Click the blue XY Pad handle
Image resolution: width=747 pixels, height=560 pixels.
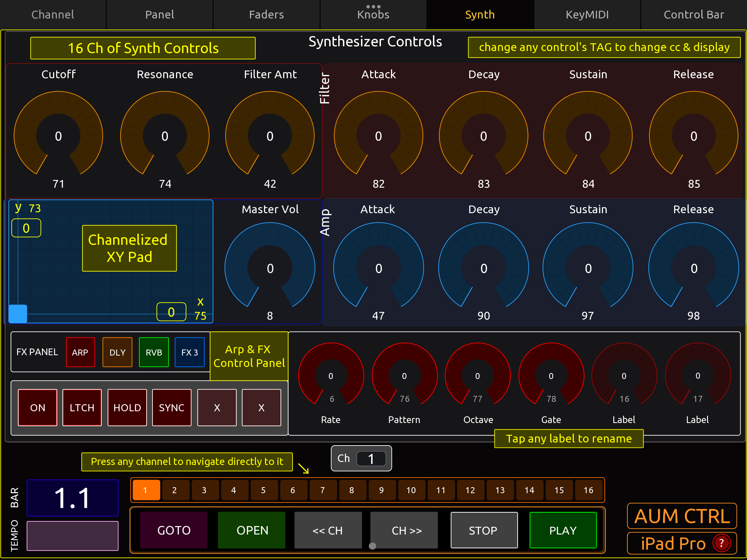pyautogui.click(x=18, y=314)
